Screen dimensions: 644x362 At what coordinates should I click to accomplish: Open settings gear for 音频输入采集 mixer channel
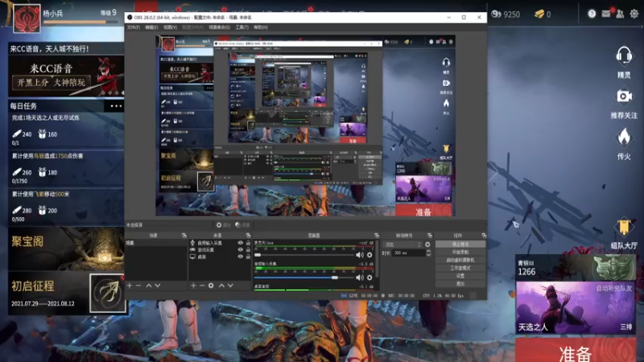pos(369,278)
